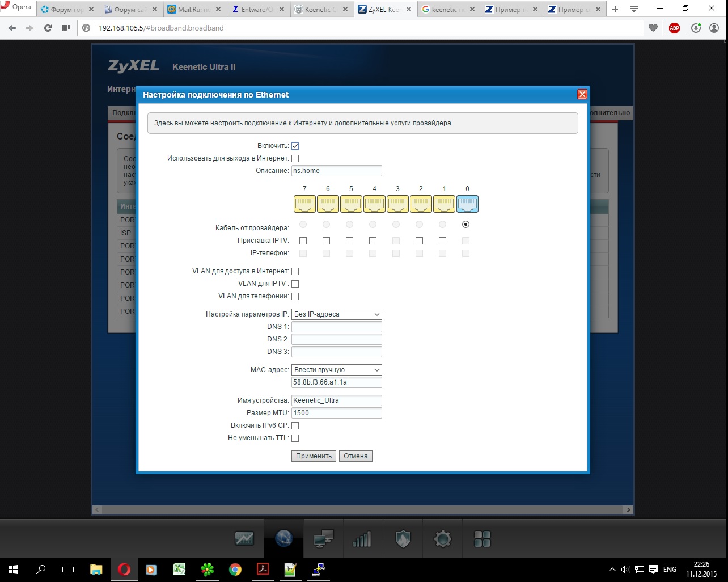The width and height of the screenshot is (728, 582).
Task: Check Приставка IPTV box for port 7
Action: 303,241
